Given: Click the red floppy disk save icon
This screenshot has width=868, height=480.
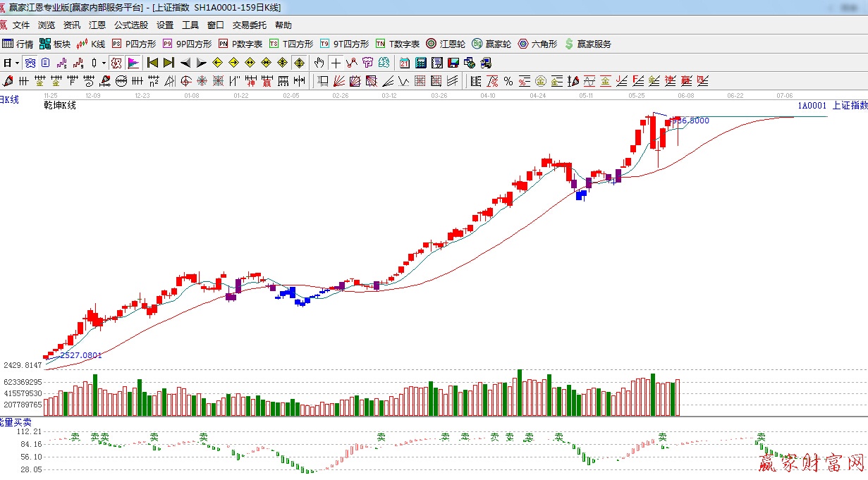Looking at the screenshot, I should (452, 63).
